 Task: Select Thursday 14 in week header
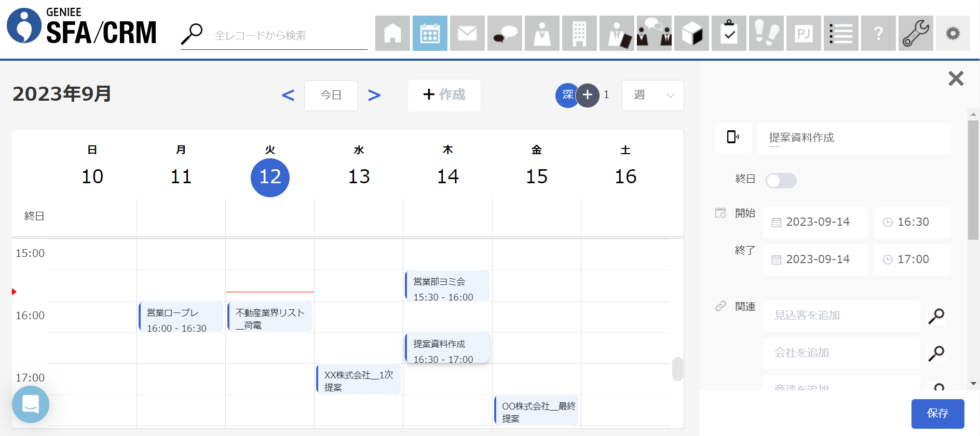tap(448, 177)
